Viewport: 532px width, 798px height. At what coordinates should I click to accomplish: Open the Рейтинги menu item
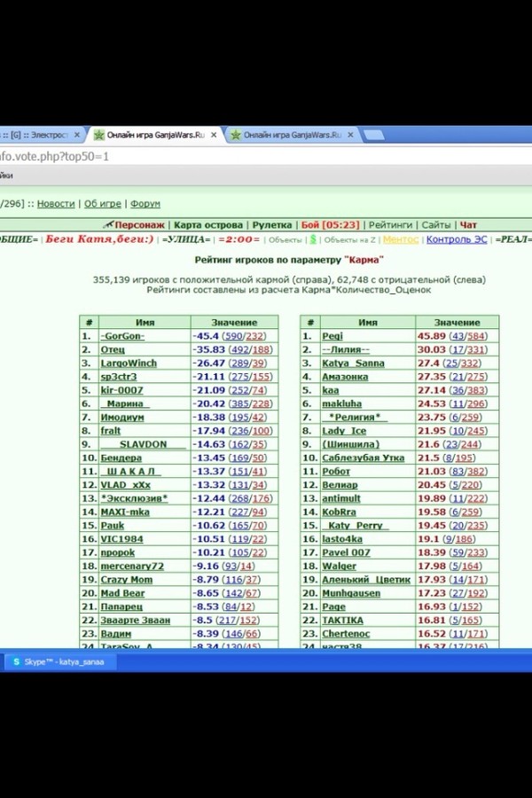click(390, 224)
